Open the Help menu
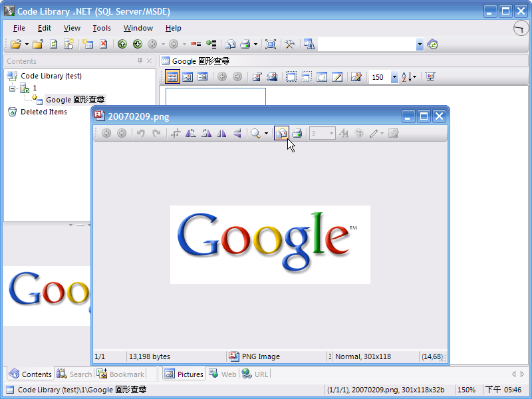The height and width of the screenshot is (399, 532). tap(174, 28)
